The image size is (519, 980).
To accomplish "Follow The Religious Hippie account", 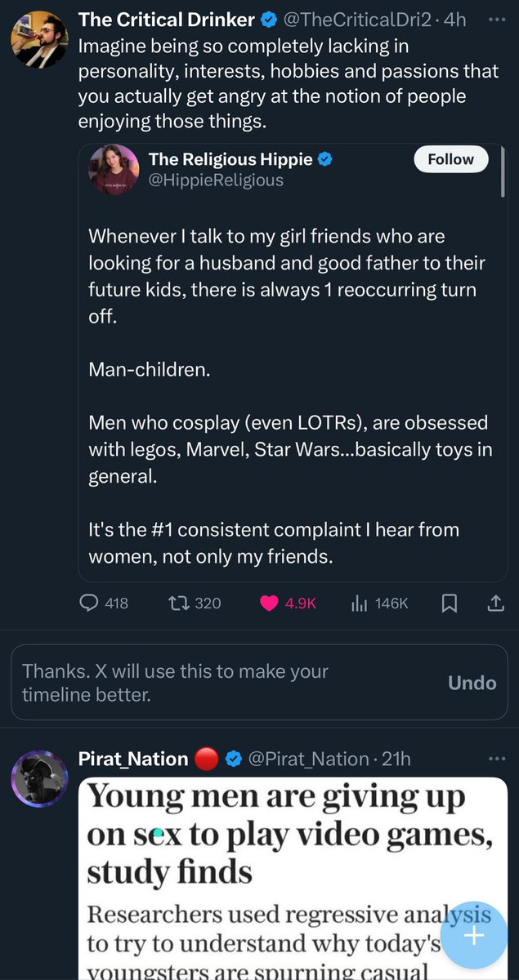I will (x=451, y=159).
